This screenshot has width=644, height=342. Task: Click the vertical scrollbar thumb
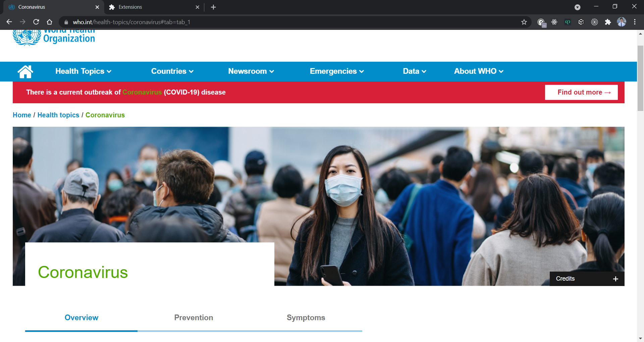[640, 78]
